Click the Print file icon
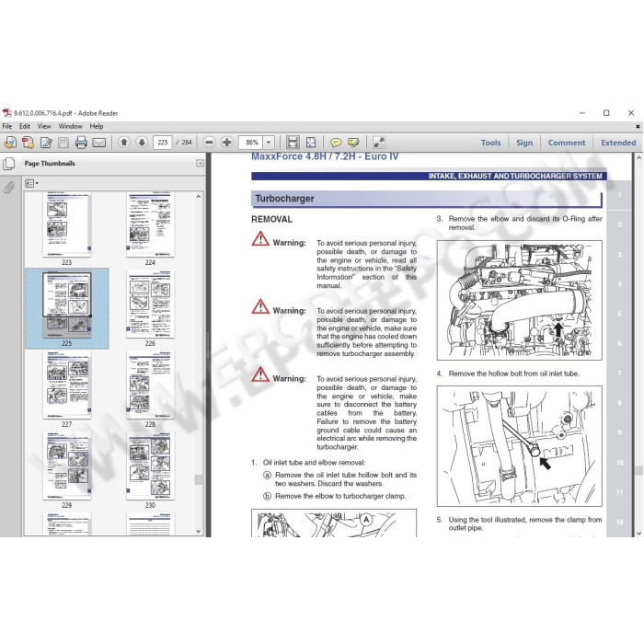Image resolution: width=644 pixels, height=644 pixels. pos(81,143)
